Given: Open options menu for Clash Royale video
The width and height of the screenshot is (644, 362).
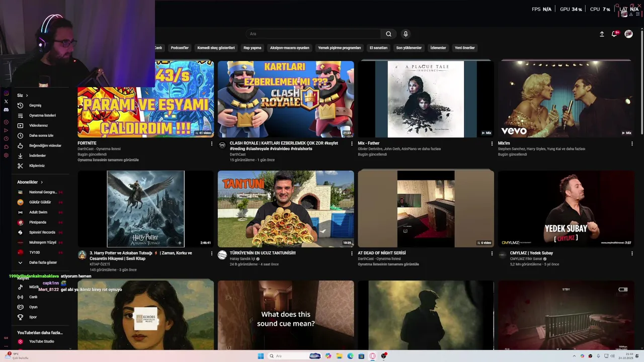Looking at the screenshot, I should pos(352,143).
